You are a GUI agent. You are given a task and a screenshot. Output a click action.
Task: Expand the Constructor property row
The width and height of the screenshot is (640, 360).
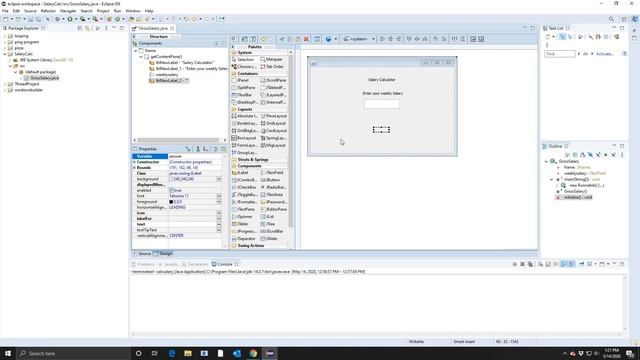134,162
